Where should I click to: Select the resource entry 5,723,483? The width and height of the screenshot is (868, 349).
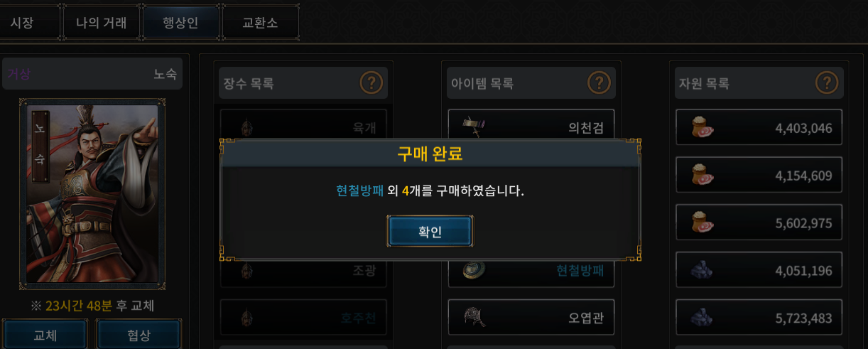[759, 318]
